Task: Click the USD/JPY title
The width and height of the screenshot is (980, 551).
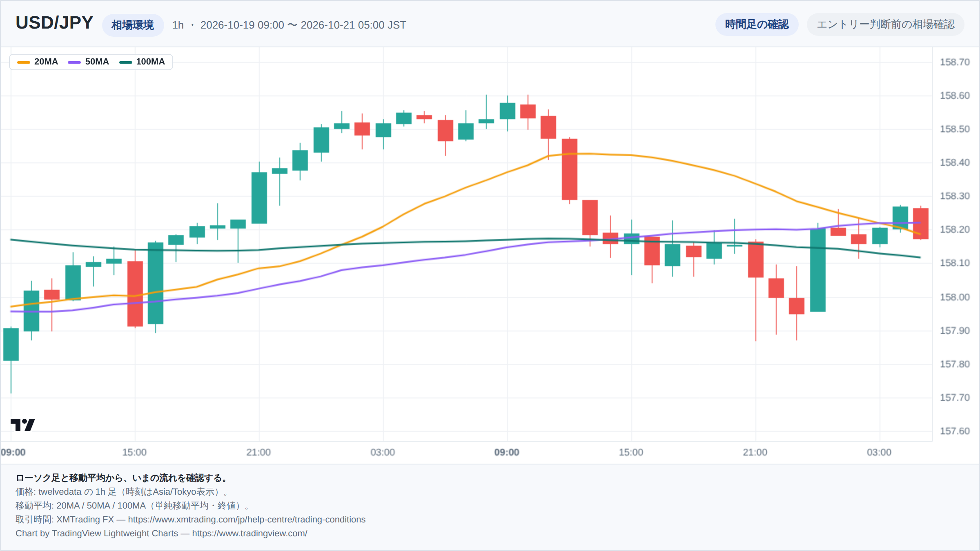Action: (x=54, y=23)
